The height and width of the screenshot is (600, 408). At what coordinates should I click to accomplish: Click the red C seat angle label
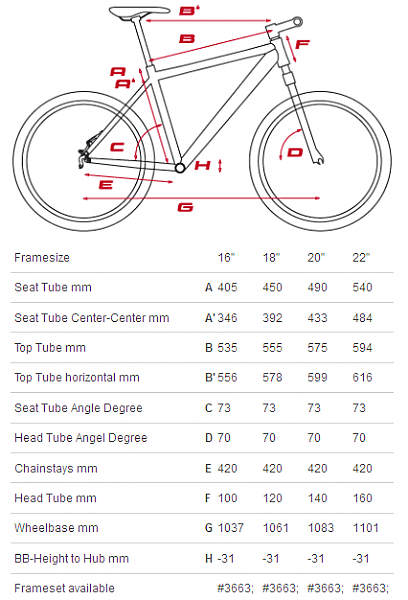coord(117,147)
